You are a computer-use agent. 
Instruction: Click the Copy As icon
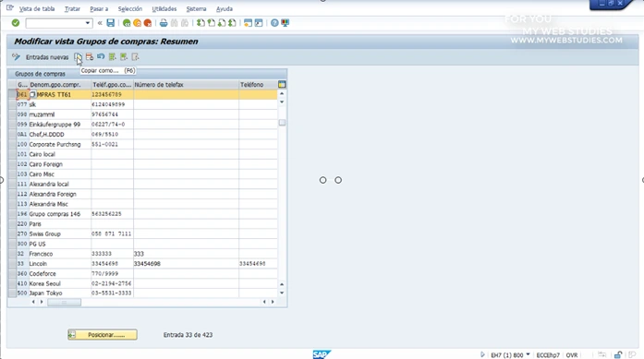78,57
